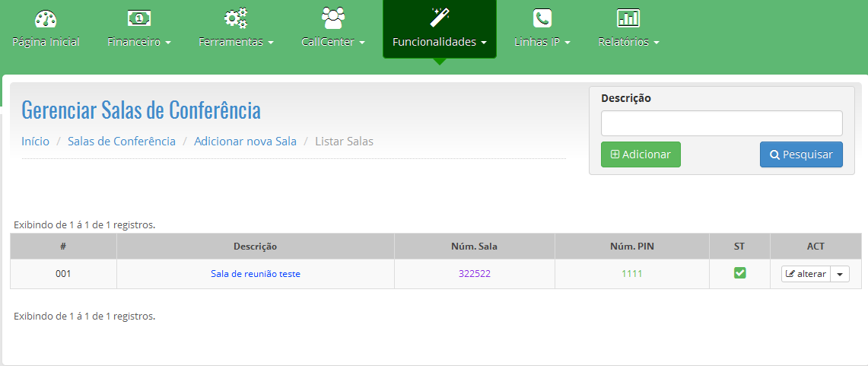
Task: Open the Linhas IP menu label
Action: [x=542, y=43]
